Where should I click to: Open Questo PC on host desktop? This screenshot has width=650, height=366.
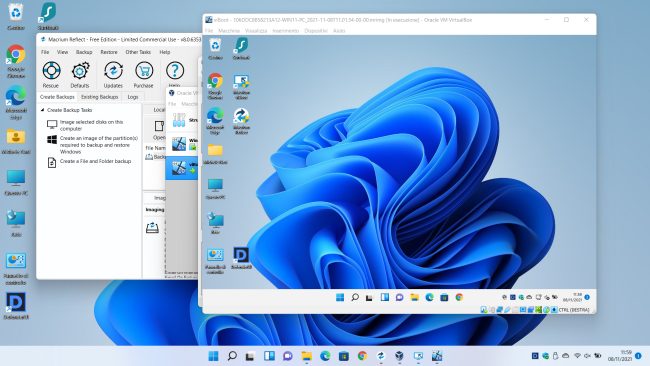(x=16, y=183)
